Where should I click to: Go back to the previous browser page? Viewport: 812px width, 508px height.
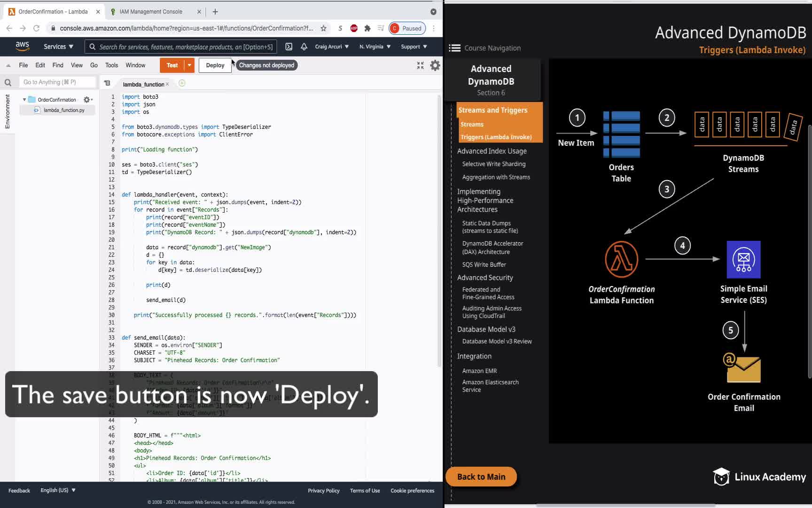tap(9, 28)
